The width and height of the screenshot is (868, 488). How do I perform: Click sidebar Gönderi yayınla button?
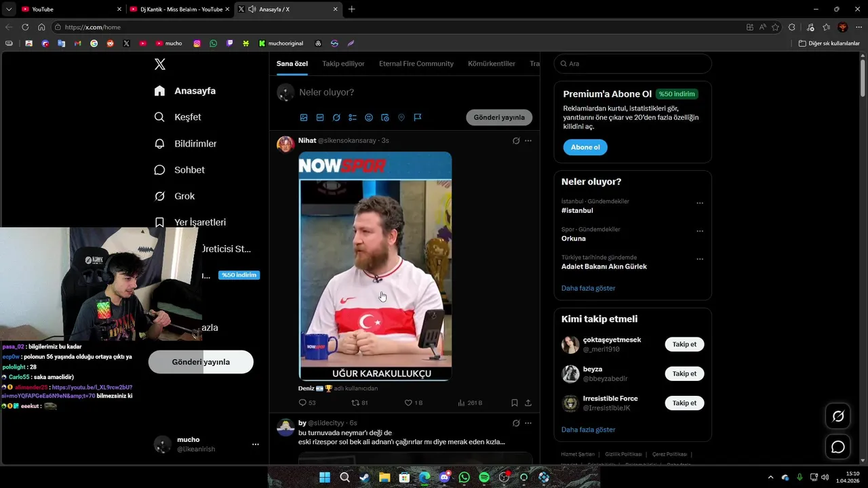[201, 362]
